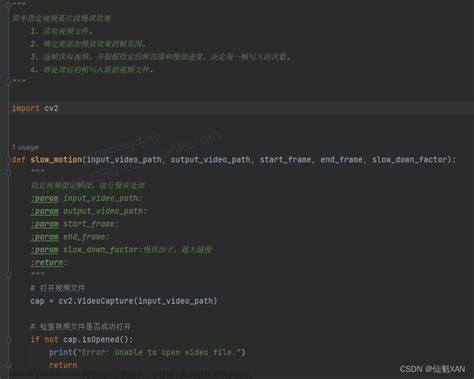474x379 pixels.
Task: Click the 'def' keyword
Action: pyautogui.click(x=19, y=160)
